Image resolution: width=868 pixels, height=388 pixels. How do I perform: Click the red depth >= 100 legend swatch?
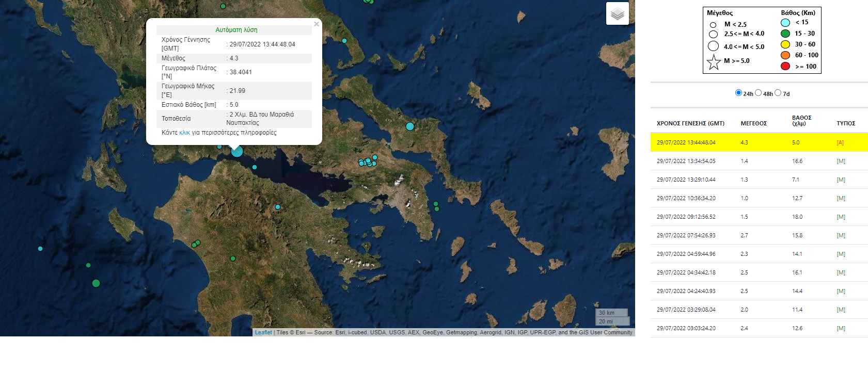[x=785, y=66]
